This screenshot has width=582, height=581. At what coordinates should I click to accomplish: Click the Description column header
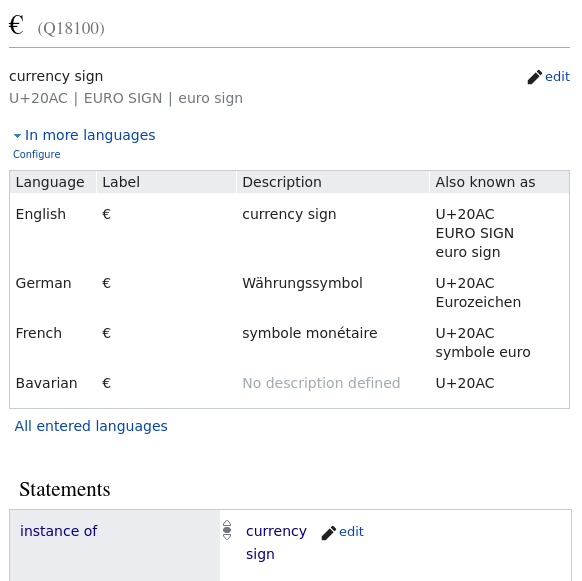pyautogui.click(x=282, y=182)
